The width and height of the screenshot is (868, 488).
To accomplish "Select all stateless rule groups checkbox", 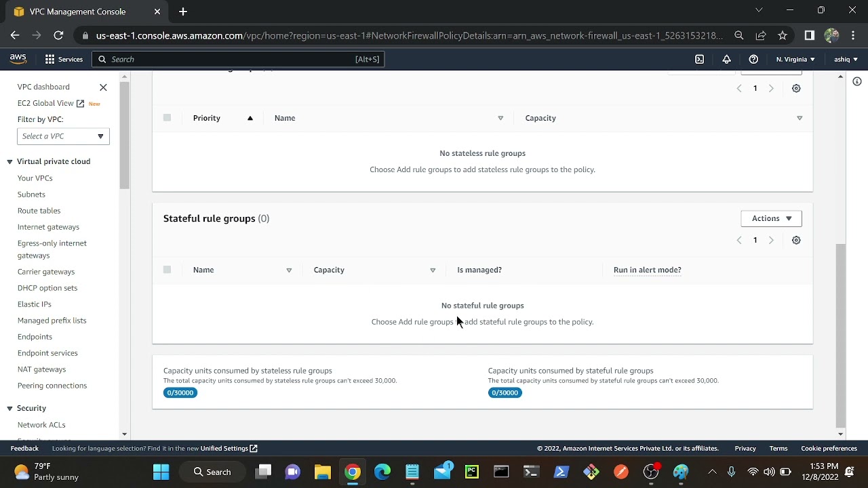I will tap(167, 118).
